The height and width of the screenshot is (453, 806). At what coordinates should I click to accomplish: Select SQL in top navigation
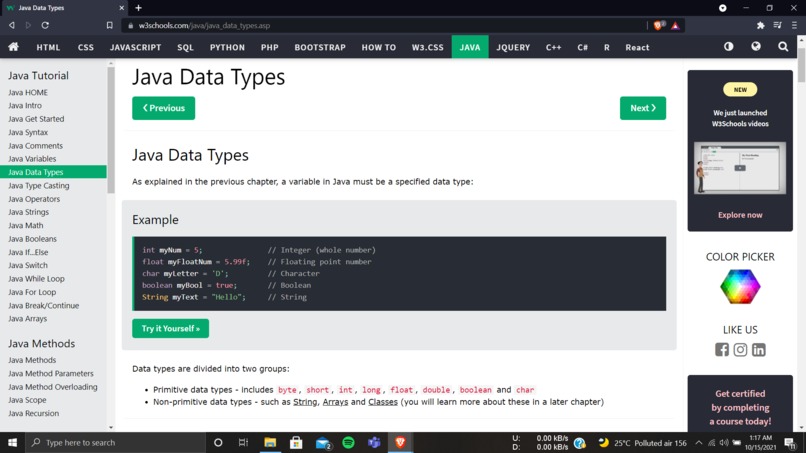click(x=185, y=47)
